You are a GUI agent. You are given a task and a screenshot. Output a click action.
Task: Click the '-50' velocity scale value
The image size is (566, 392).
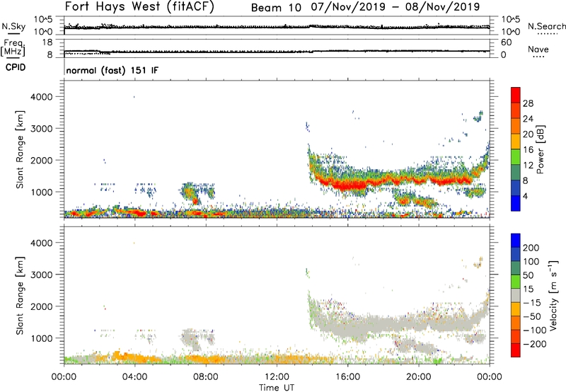coord(532,316)
